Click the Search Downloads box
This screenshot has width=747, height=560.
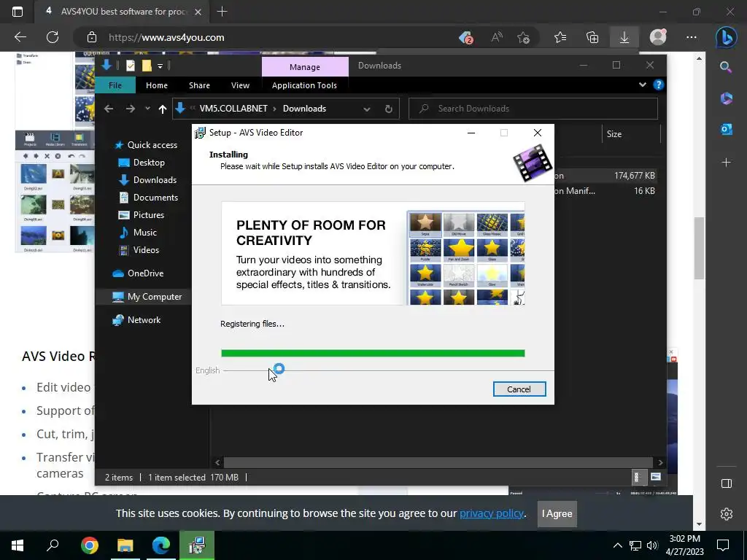[533, 109]
